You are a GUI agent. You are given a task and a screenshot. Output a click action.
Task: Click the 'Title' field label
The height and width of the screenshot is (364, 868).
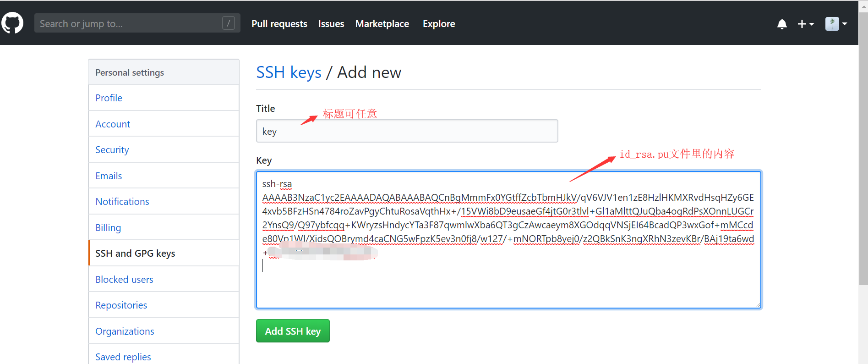pos(265,109)
